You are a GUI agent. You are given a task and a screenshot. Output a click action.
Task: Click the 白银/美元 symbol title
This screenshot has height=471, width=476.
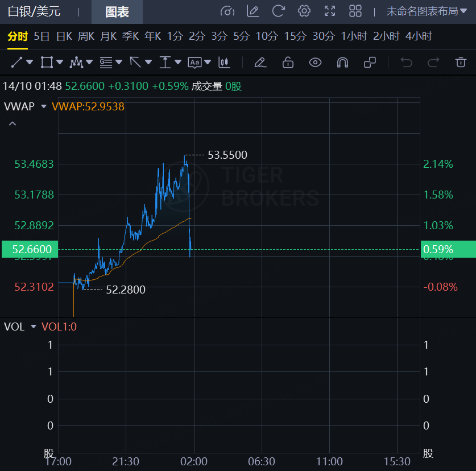point(34,12)
